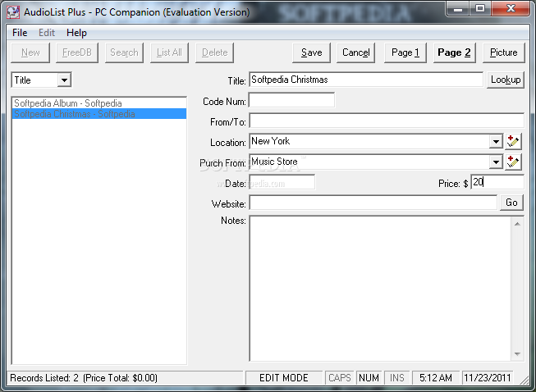Viewport: 536px width, 392px height.
Task: Click the Code Num input field
Action: [x=291, y=100]
